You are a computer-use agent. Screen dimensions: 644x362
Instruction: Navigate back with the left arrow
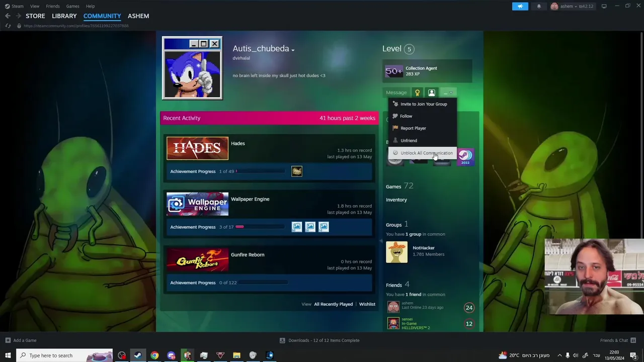(8, 16)
